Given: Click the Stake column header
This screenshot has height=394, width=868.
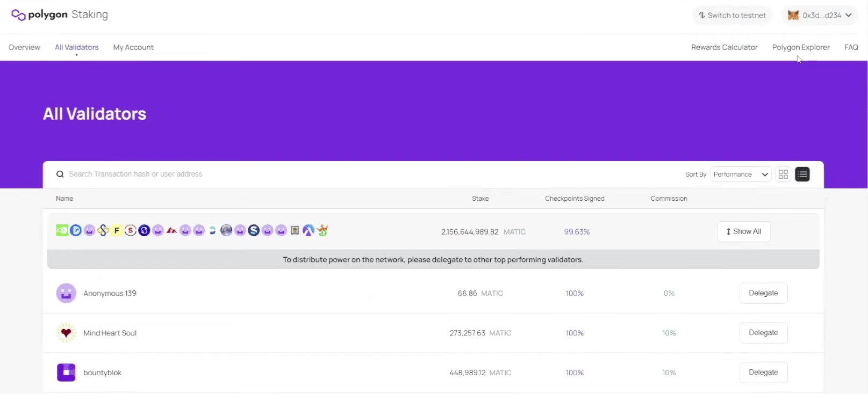Looking at the screenshot, I should [x=480, y=199].
